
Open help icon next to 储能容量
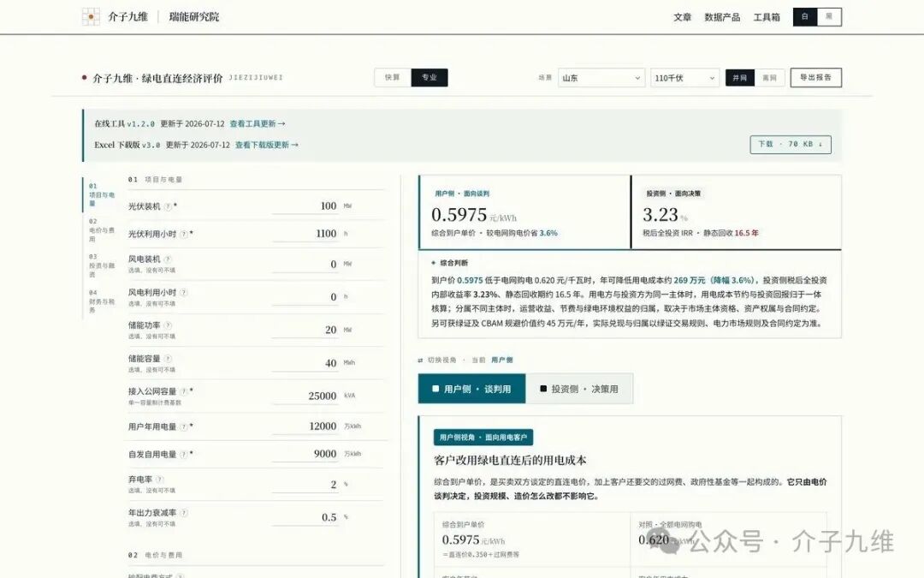point(168,359)
